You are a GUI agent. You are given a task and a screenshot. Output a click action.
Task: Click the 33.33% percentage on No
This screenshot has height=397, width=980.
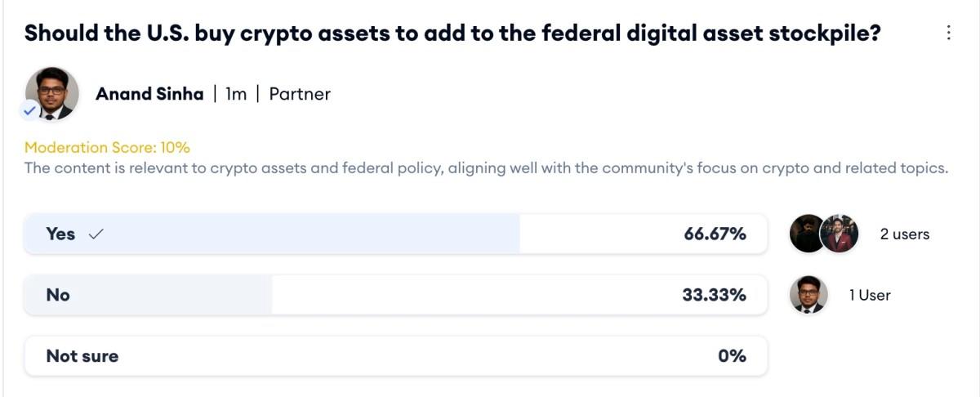714,295
